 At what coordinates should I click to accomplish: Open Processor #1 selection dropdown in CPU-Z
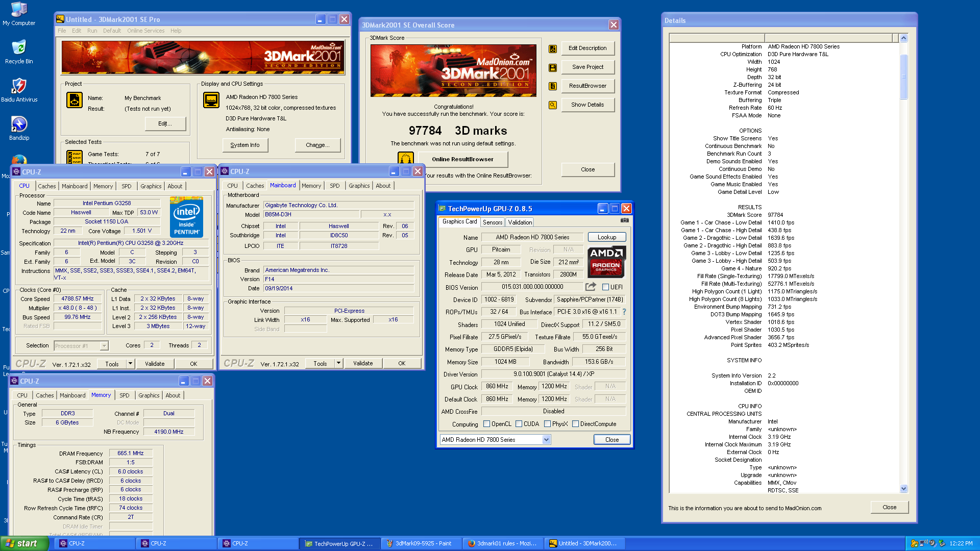[104, 346]
